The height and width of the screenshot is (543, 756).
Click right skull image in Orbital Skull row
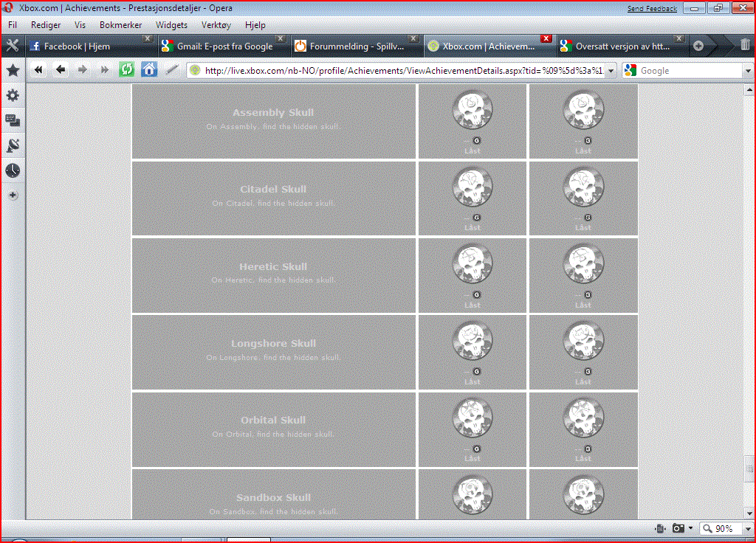pos(583,418)
